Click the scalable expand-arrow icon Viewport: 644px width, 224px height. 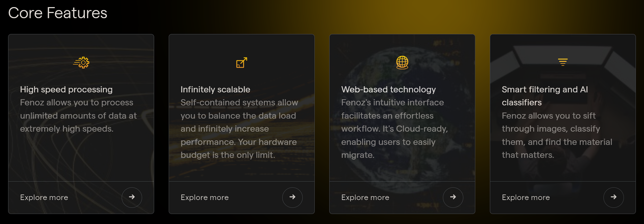tap(241, 63)
